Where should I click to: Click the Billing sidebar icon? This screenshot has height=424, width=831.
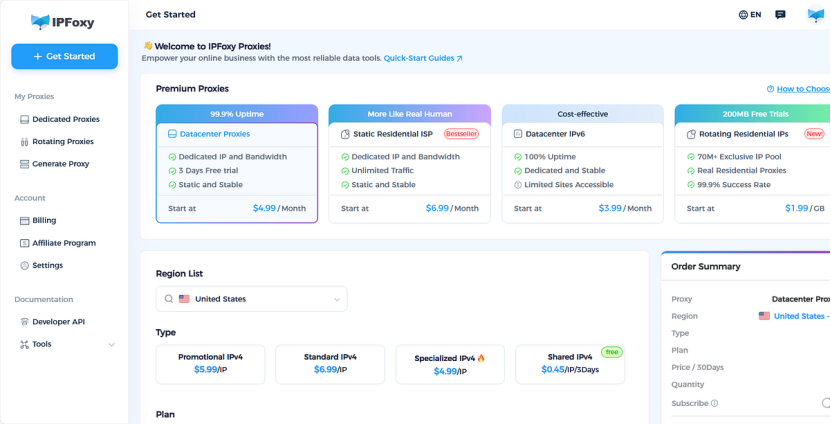[x=24, y=220]
